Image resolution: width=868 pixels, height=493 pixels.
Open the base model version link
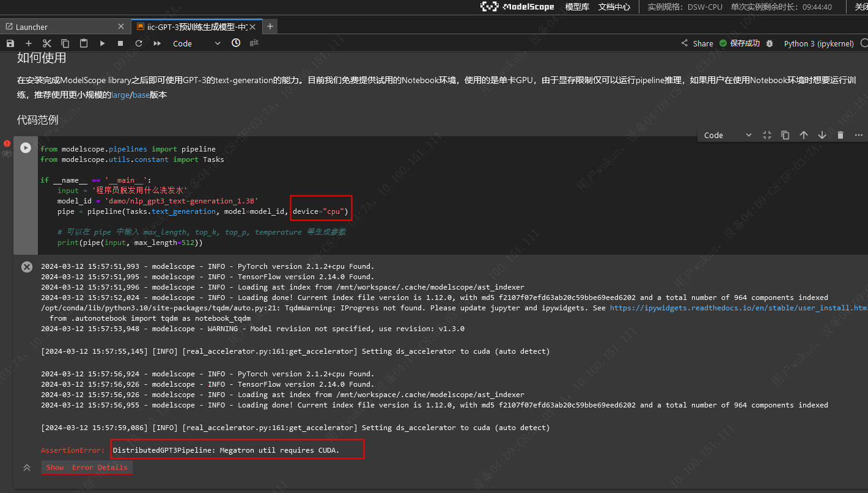click(141, 95)
